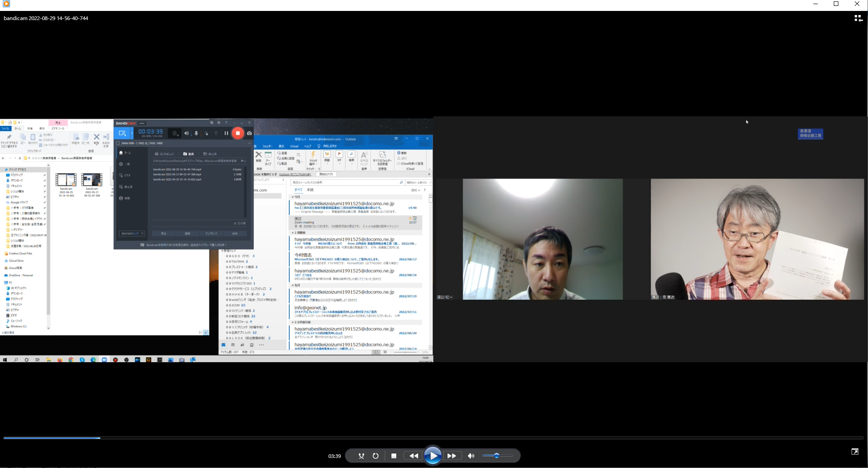Click the Outlook 無料のアプリ button
The width and height of the screenshot is (868, 468).
tap(326, 174)
